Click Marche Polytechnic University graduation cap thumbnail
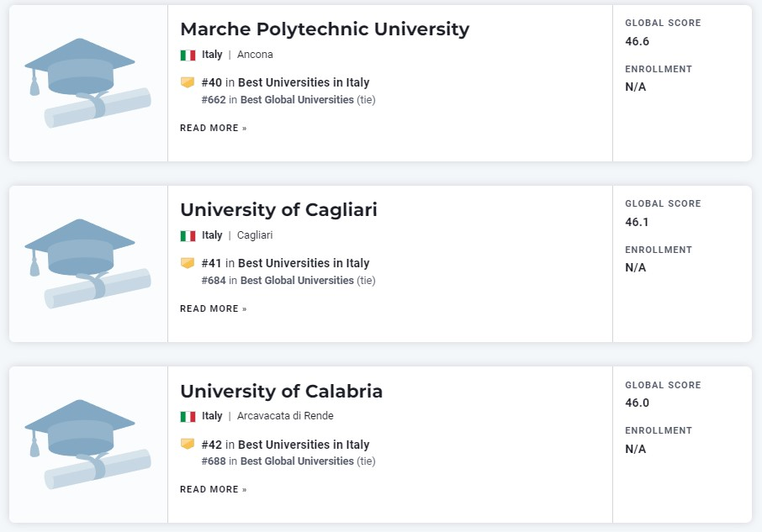 [x=88, y=83]
